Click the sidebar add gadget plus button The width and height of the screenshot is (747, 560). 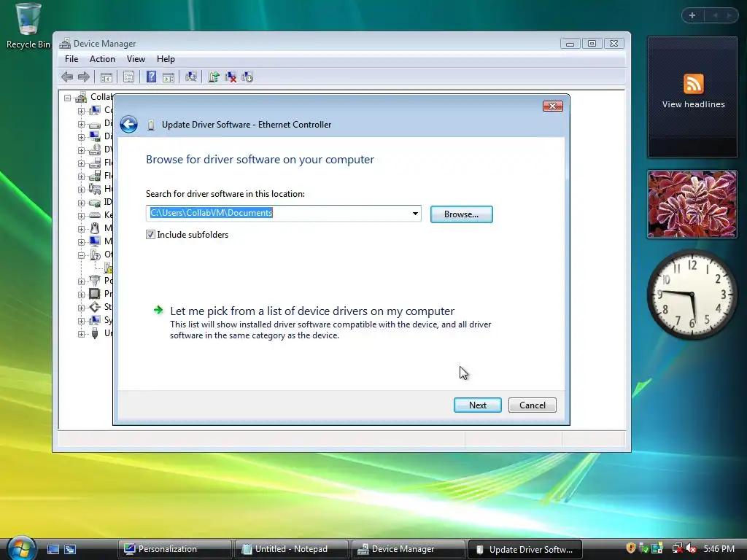pyautogui.click(x=692, y=15)
